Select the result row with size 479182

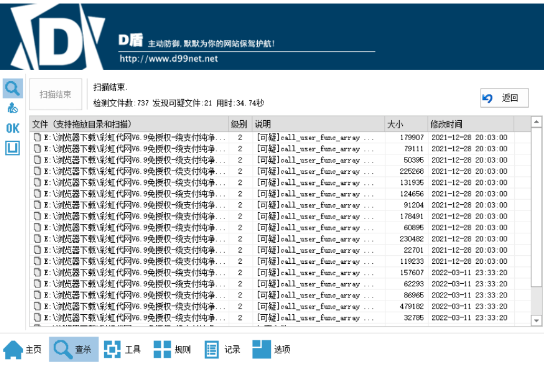[280, 306]
